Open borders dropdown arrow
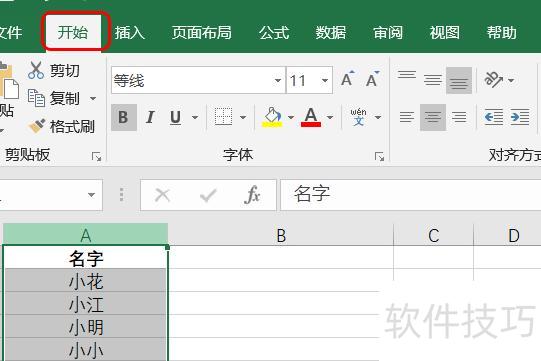Image resolution: width=541 pixels, height=361 pixels. coord(243,118)
